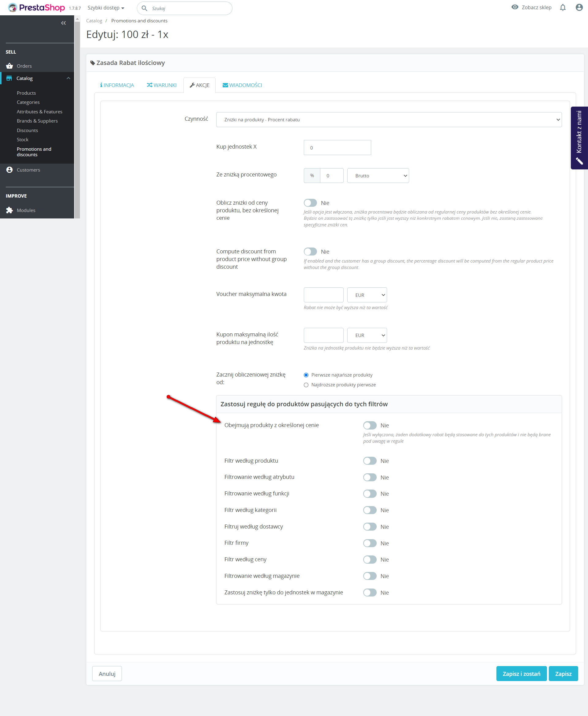This screenshot has height=716, width=588.
Task: Open the Kontakt z nami side tab
Action: [x=579, y=138]
